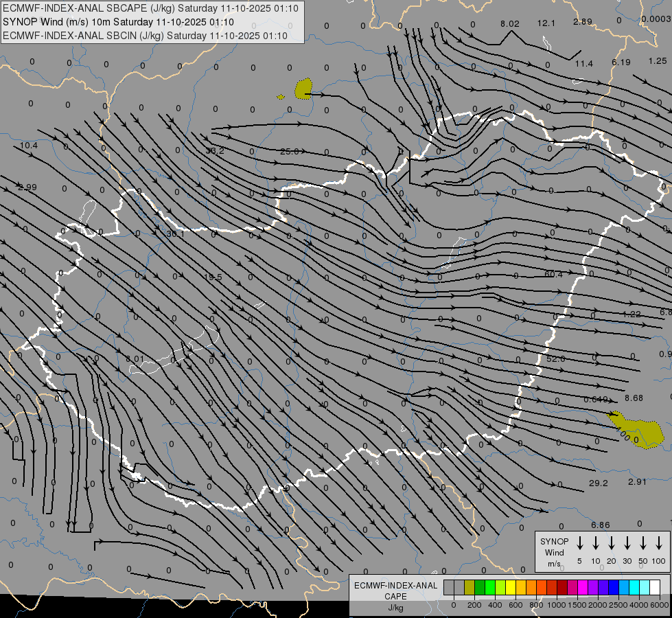Select the ECMWF-INDEX-ANAL SBCIN title line
This screenshot has height=618, width=672.
[x=145, y=36]
